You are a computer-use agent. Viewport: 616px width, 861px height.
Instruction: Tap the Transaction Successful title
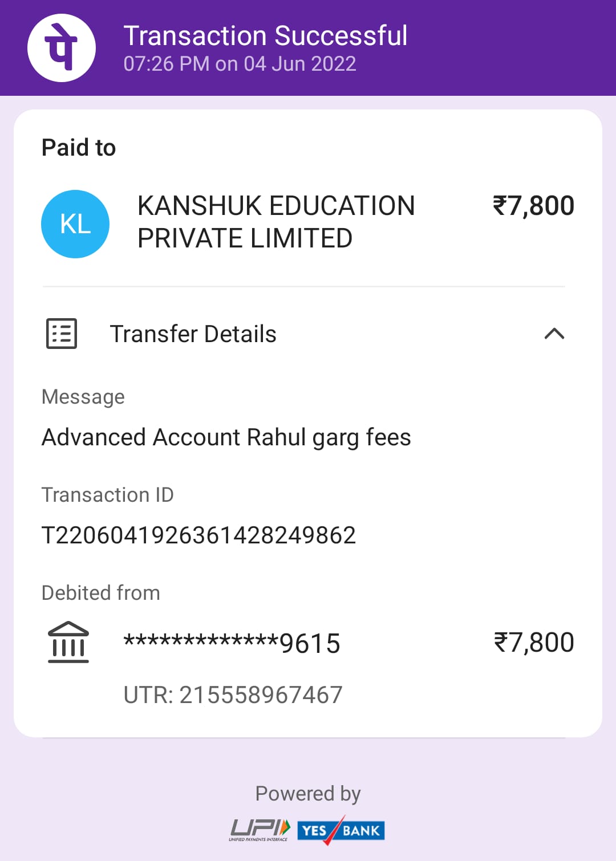pyautogui.click(x=265, y=35)
